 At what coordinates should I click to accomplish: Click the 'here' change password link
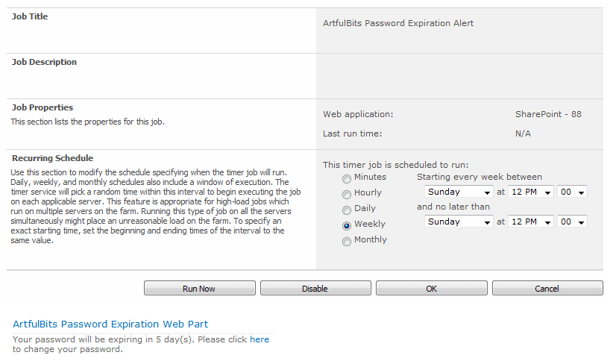click(x=260, y=339)
